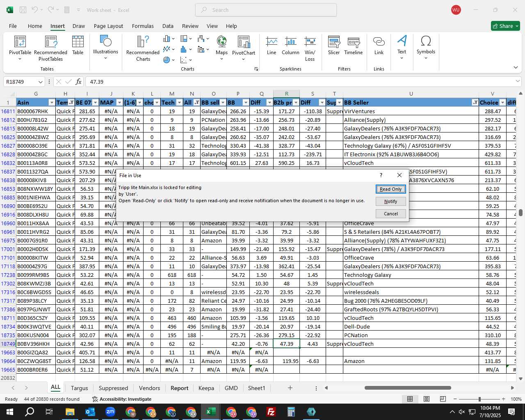Open the Suppressed sheet tab
The width and height of the screenshot is (525, 420).
click(x=113, y=388)
